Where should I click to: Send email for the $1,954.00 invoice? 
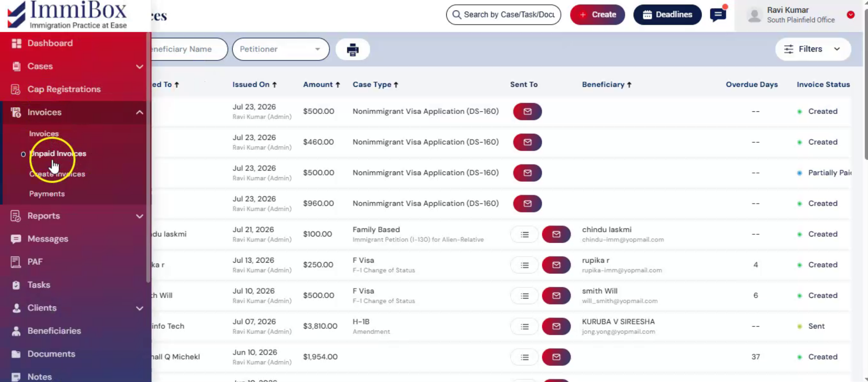click(556, 357)
